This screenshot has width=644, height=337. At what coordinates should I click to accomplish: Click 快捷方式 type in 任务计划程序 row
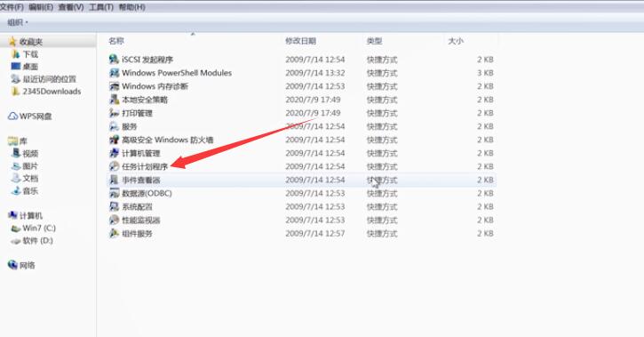(382, 166)
